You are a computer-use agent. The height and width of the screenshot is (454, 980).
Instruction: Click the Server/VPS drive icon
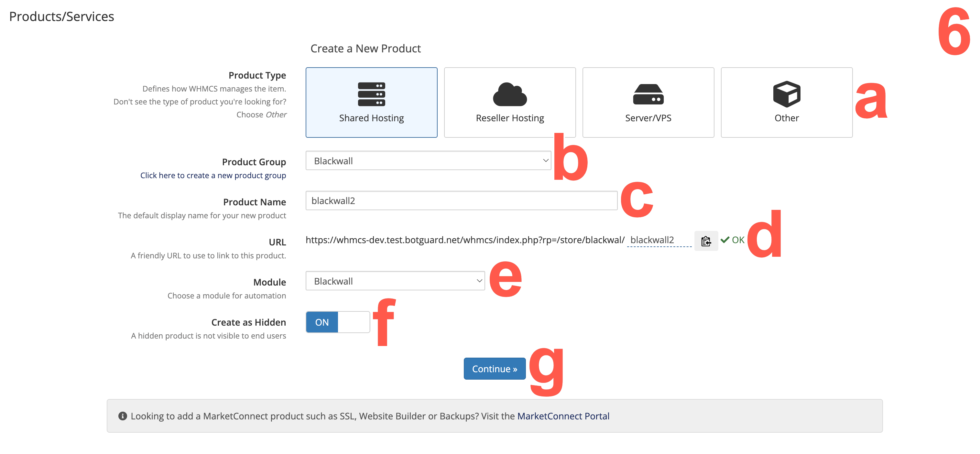[x=648, y=94]
